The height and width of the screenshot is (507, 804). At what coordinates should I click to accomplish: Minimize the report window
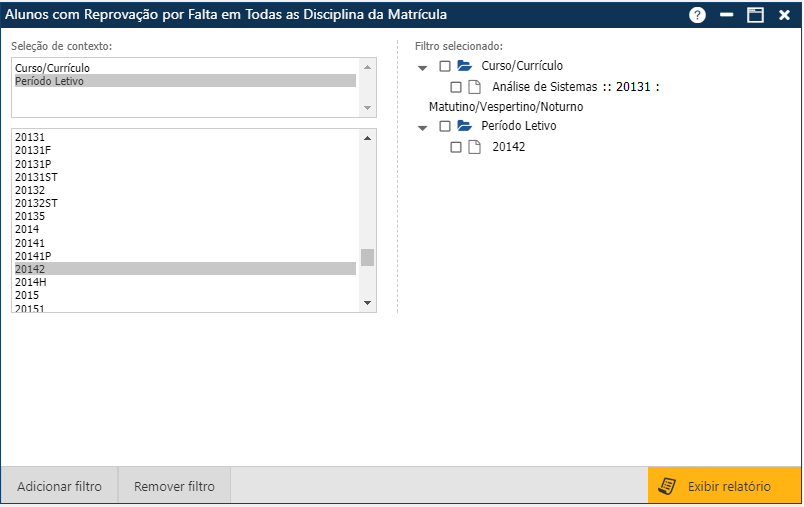pos(727,15)
